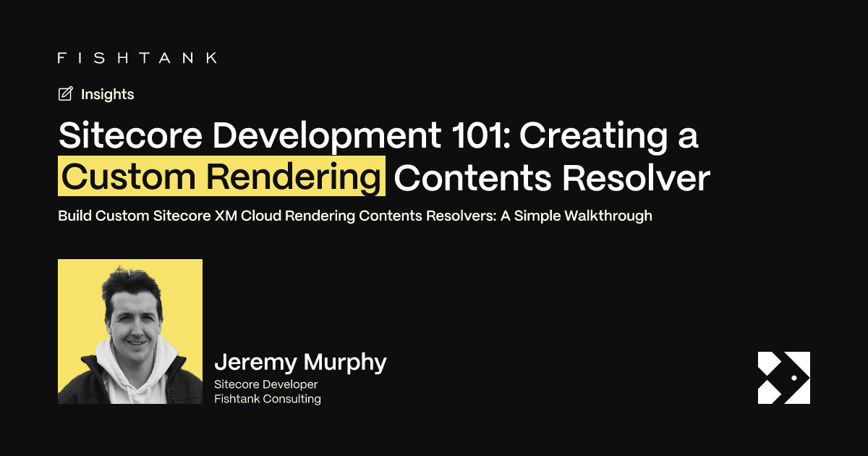
Task: Click the Insights pencil edit icon
Action: click(x=66, y=93)
